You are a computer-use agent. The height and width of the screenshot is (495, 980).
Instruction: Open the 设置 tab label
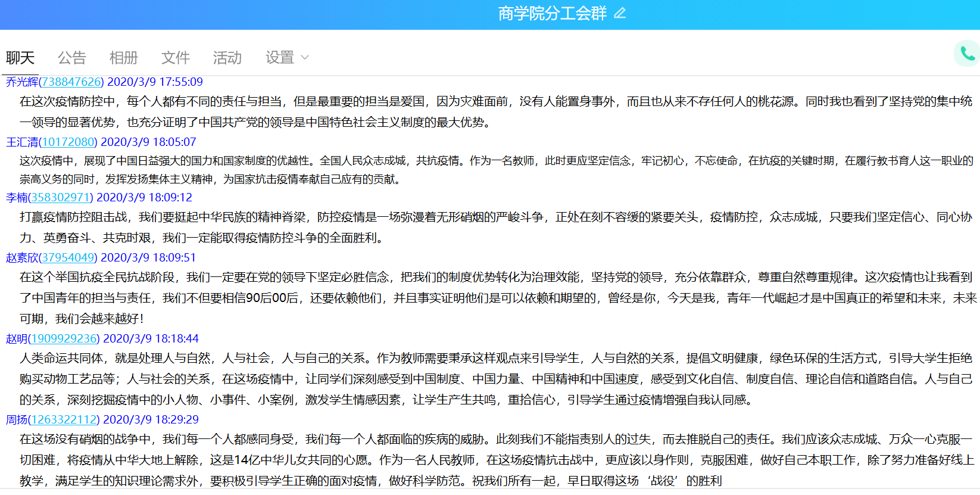[280, 58]
